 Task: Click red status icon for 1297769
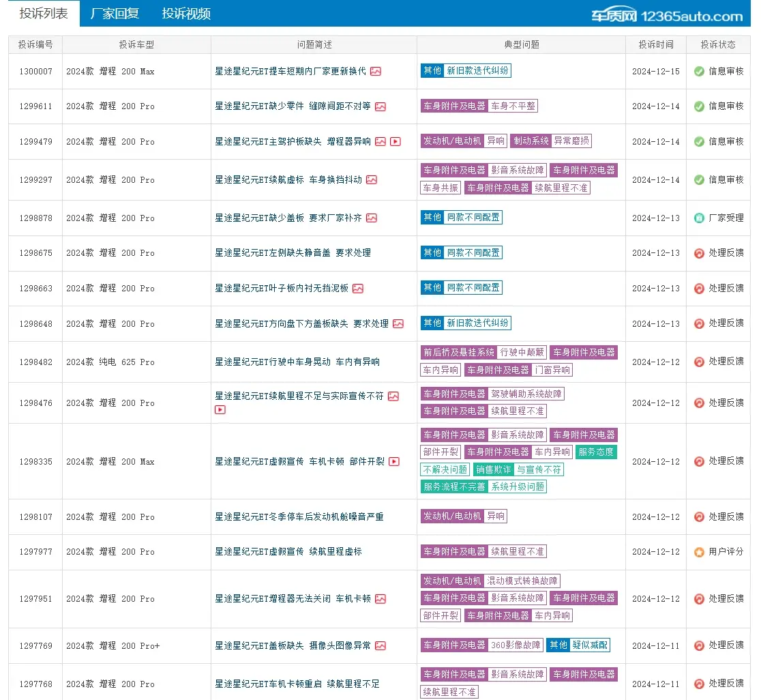click(x=700, y=645)
